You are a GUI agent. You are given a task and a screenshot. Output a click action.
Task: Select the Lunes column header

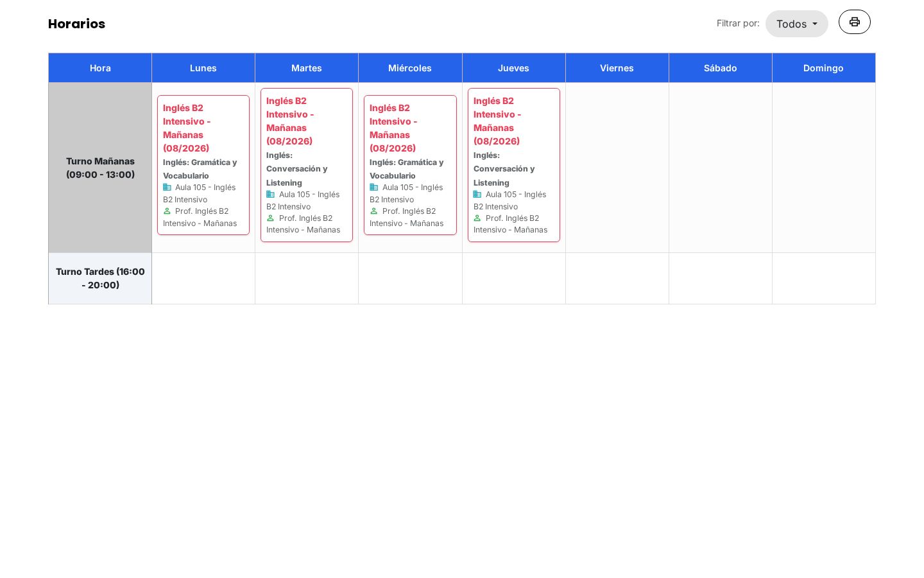(203, 68)
